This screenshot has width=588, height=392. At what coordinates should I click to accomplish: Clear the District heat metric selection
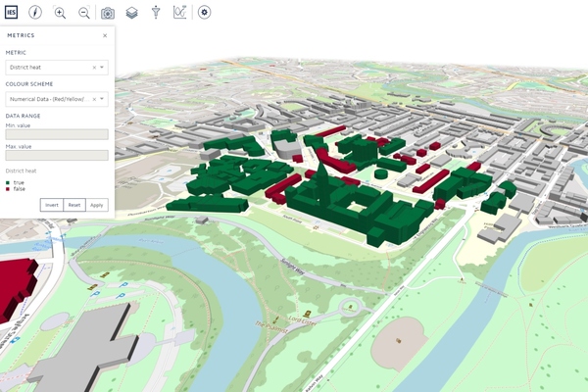pyautogui.click(x=94, y=68)
